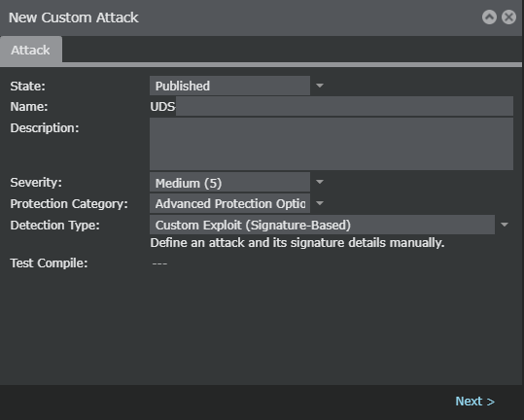
Task: Click the State label
Action: [x=28, y=87]
